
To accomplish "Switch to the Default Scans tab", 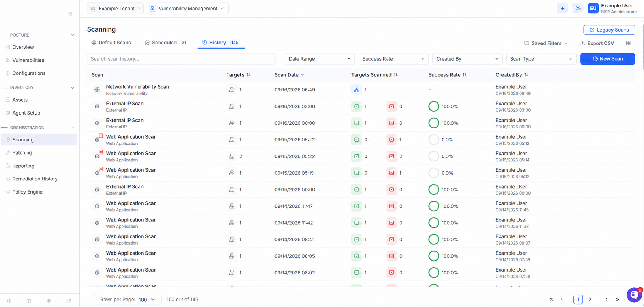I will tap(111, 43).
